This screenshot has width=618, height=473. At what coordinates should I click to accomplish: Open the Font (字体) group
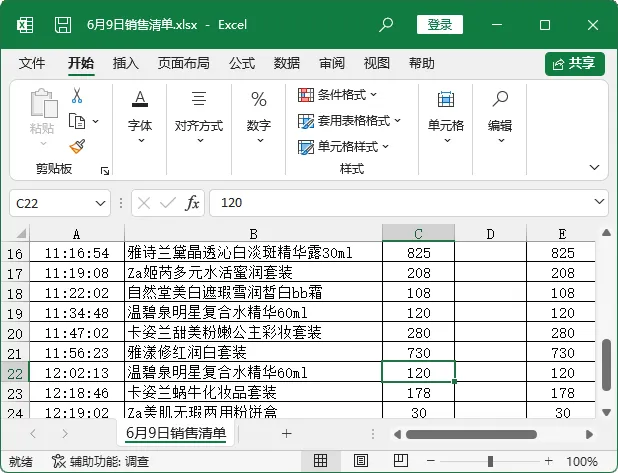[140, 117]
